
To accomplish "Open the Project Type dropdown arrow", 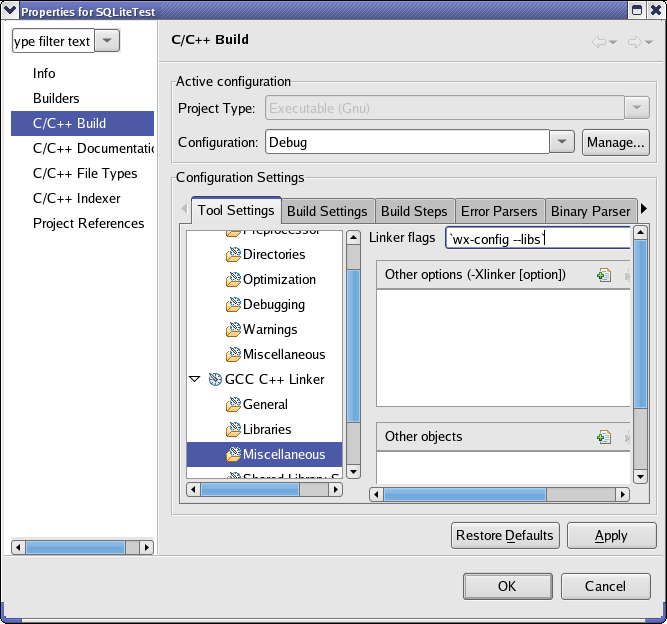I will (x=637, y=108).
